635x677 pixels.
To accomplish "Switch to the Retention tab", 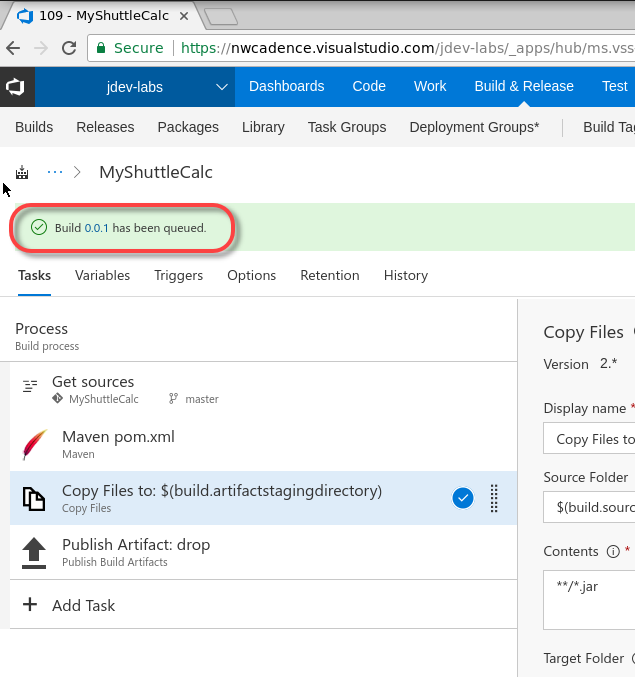I will coord(330,275).
